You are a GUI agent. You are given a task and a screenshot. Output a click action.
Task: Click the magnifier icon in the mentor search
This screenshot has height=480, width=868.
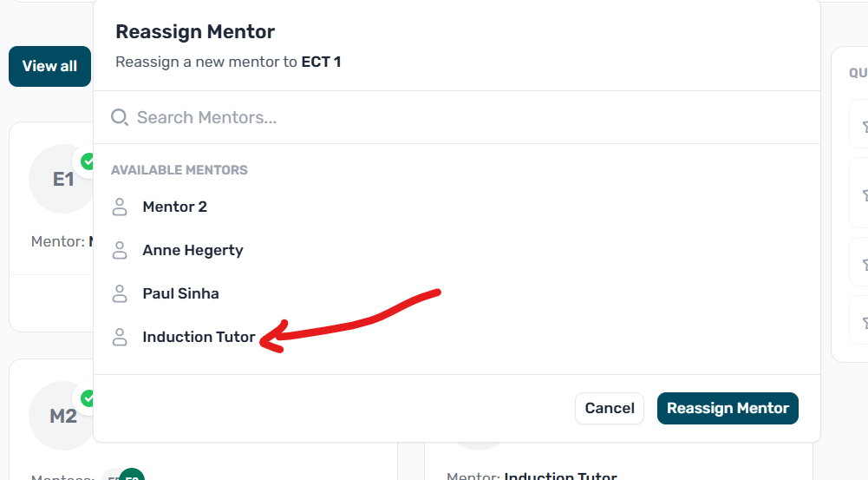pos(120,117)
